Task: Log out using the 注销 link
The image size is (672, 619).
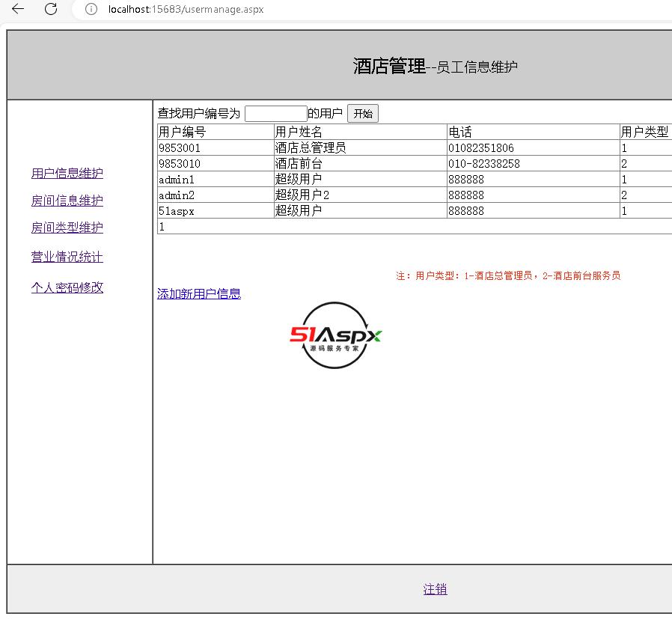Action: (435, 590)
